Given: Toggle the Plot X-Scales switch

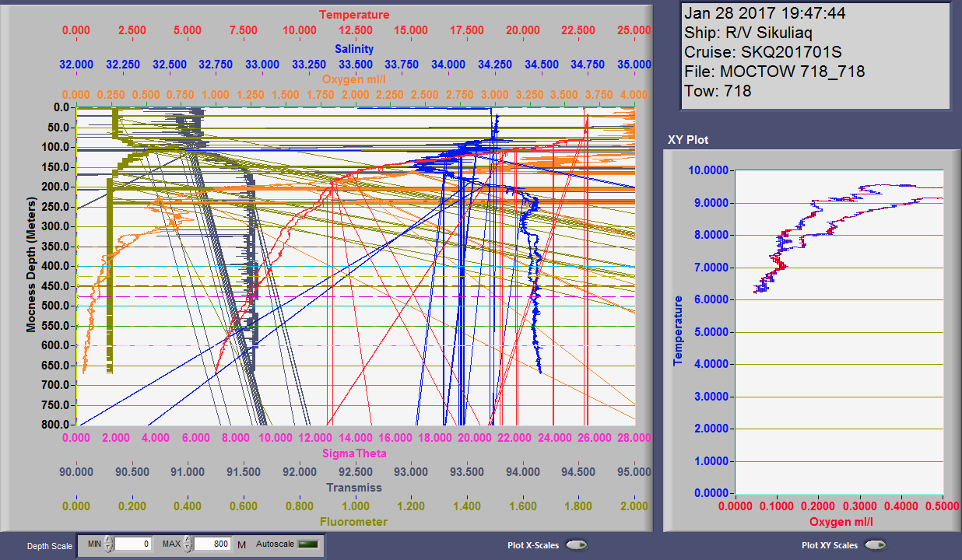Looking at the screenshot, I should (x=577, y=545).
